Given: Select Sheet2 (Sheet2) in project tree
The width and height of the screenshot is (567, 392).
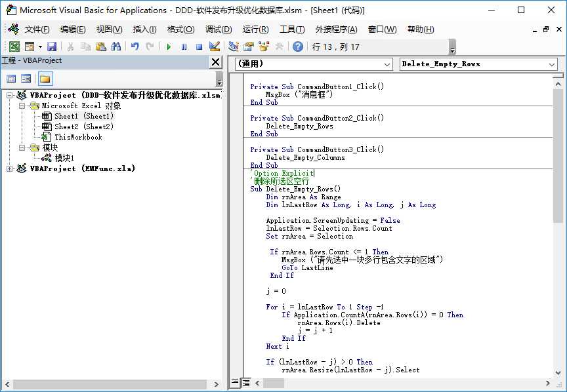Looking at the screenshot, I should [x=84, y=127].
